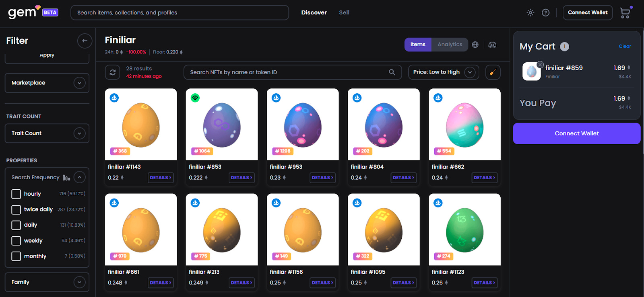Check the daily frequency filter
Image resolution: width=644 pixels, height=297 pixels.
tap(16, 225)
